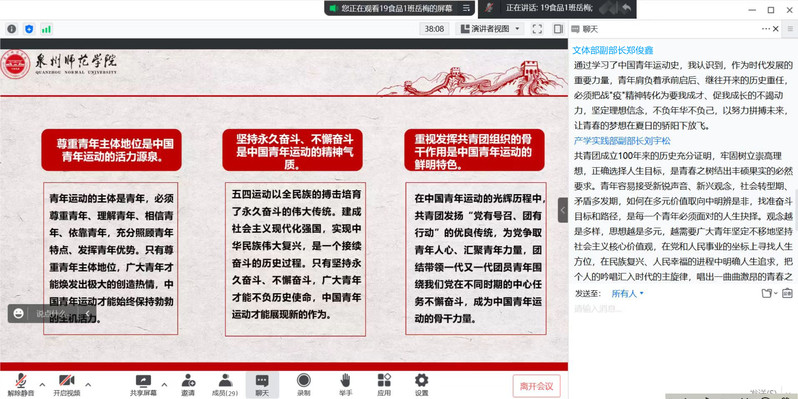Screen dimensions: 798x399
Task: Enter fullscreen mode icon
Action: coord(537,29)
